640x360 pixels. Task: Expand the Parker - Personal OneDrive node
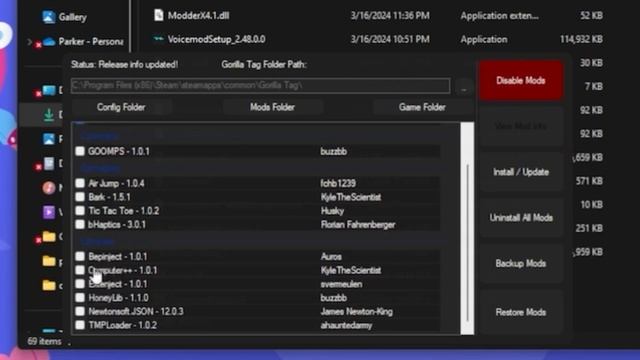(29, 41)
